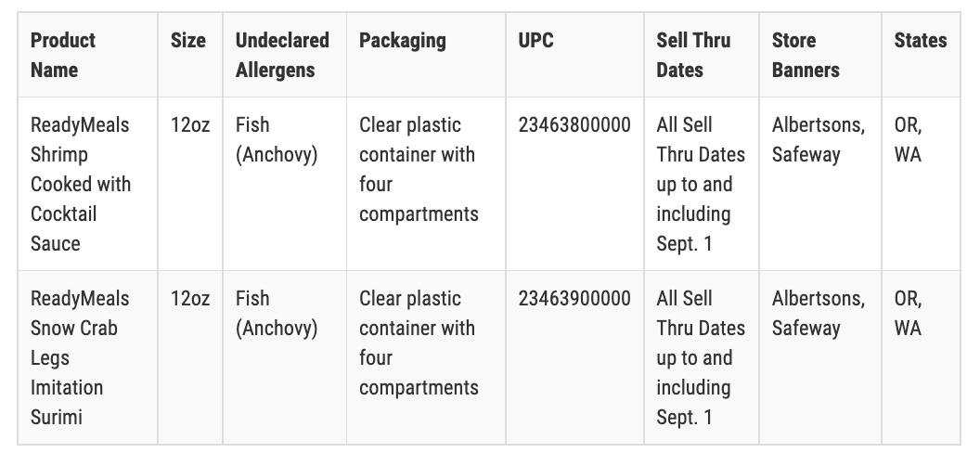Click Fish (Anchovy) in shrimp row

click(277, 140)
